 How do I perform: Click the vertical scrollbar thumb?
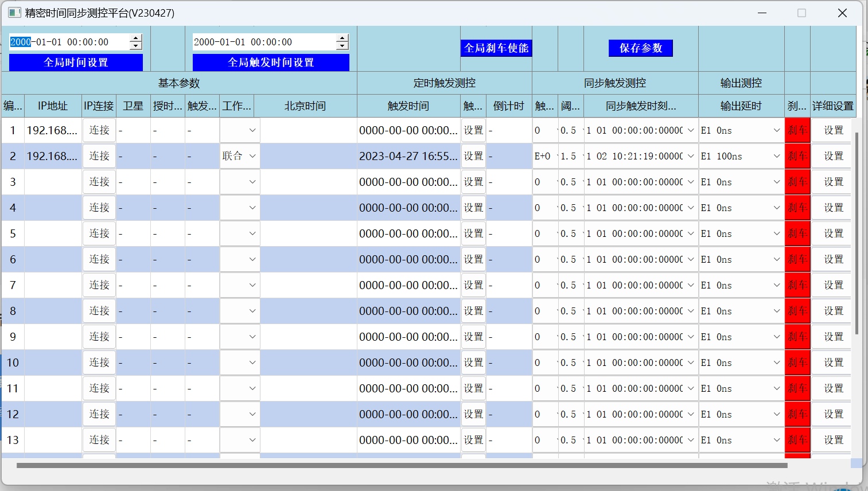(857, 233)
